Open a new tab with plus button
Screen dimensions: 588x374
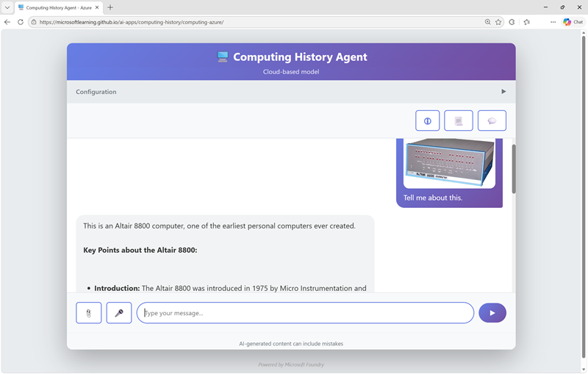[110, 7]
